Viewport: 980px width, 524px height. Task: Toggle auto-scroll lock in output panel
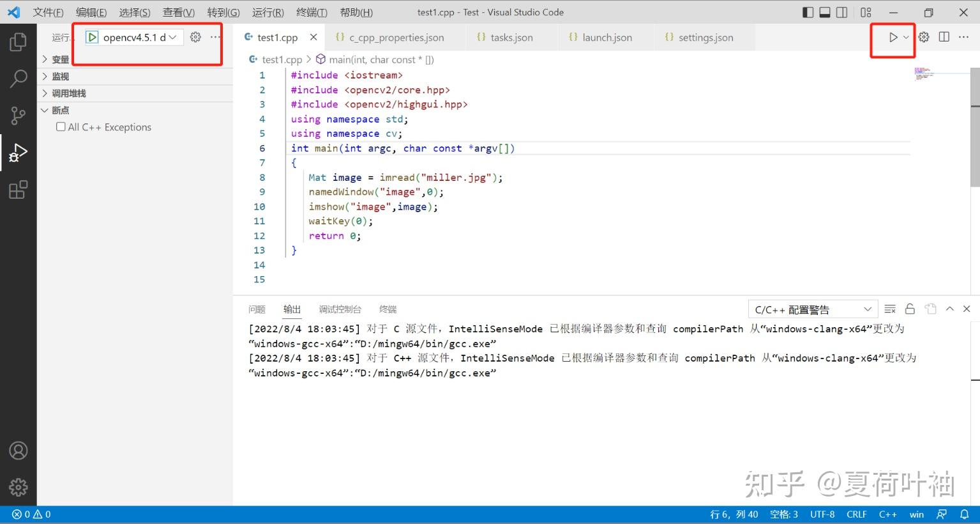click(910, 309)
